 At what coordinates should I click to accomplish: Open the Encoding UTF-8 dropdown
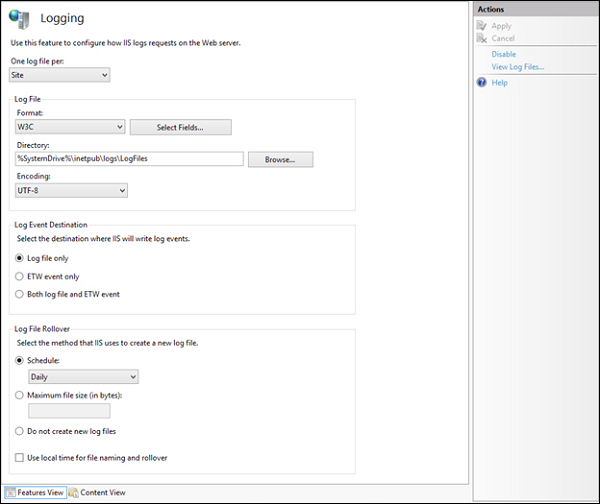click(x=72, y=190)
